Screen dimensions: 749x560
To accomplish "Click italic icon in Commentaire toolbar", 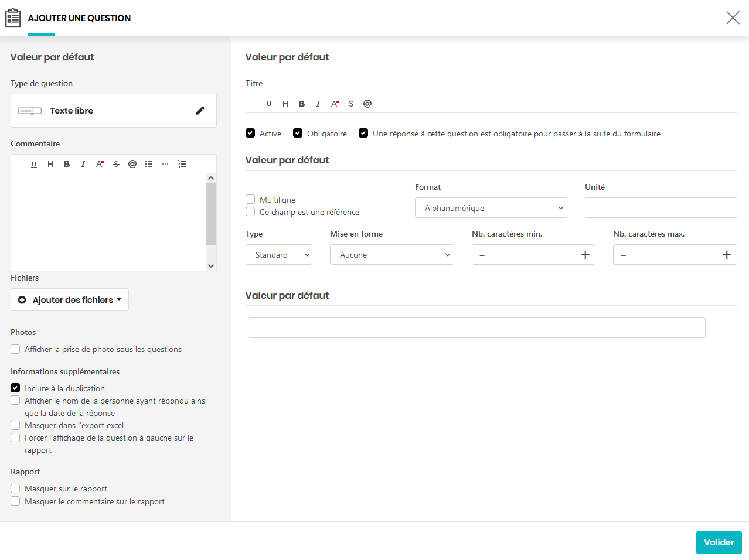I will 83,164.
